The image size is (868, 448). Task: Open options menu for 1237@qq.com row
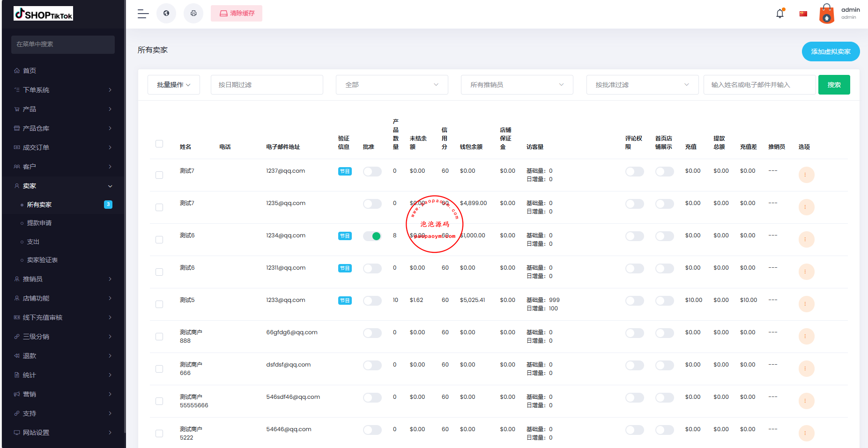tap(806, 175)
